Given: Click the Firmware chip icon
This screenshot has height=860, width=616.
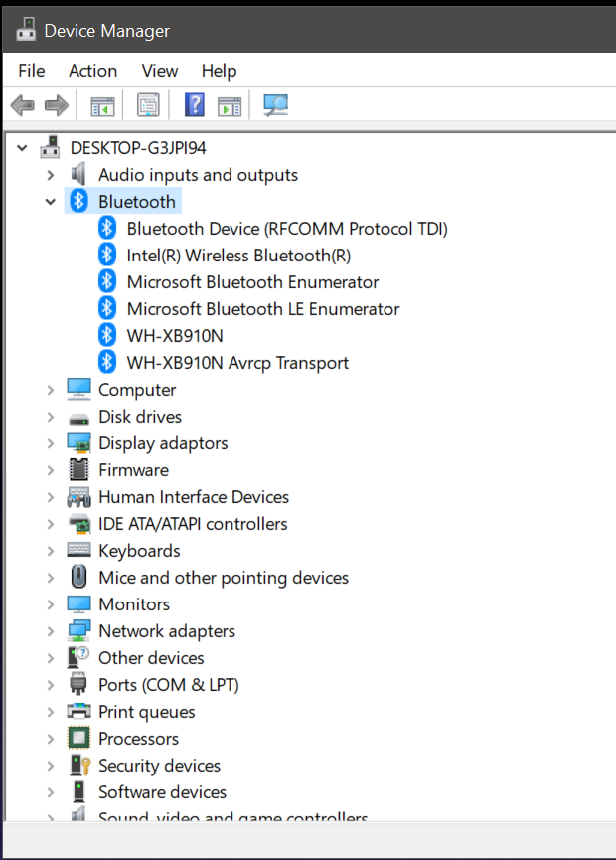Looking at the screenshot, I should [78, 470].
